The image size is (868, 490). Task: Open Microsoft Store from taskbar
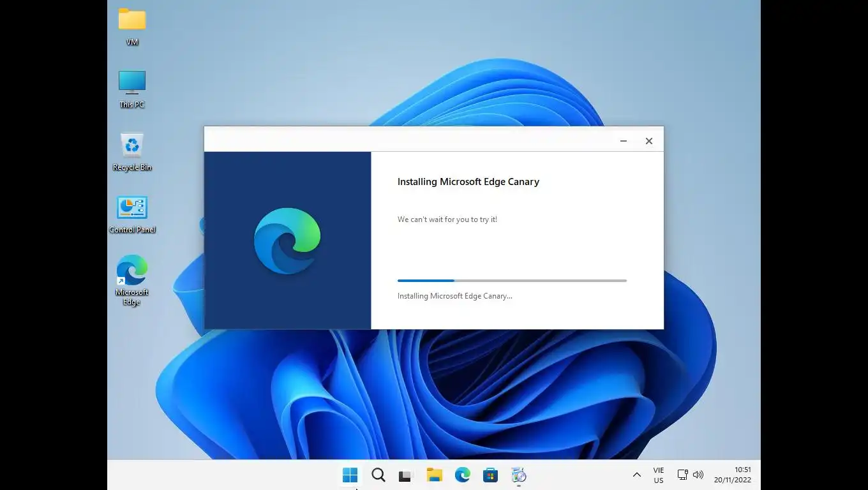click(490, 475)
